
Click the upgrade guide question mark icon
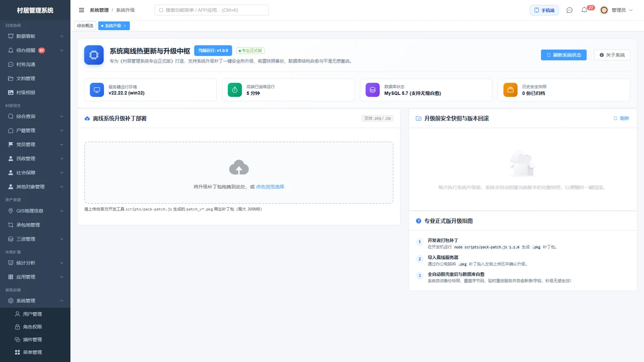coord(419,221)
